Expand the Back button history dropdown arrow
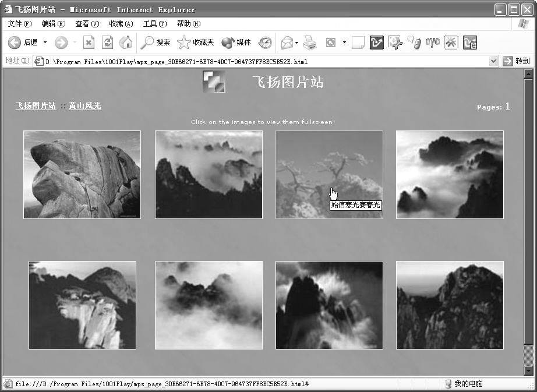 (45, 43)
